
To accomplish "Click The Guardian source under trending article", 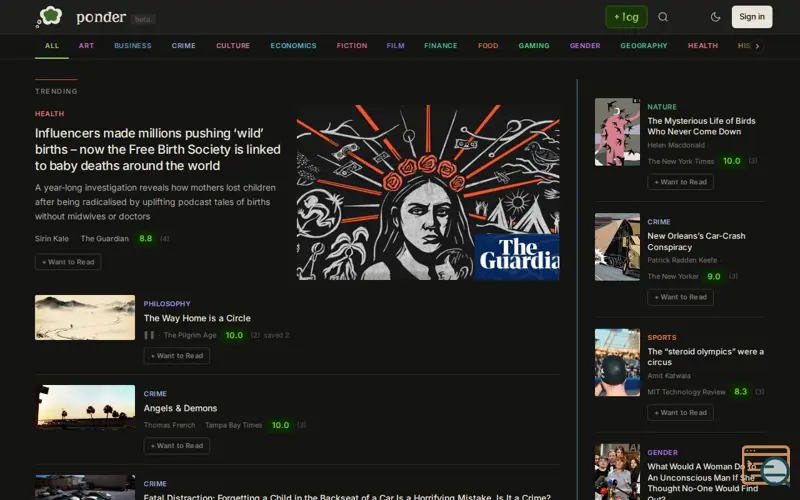I will click(105, 238).
